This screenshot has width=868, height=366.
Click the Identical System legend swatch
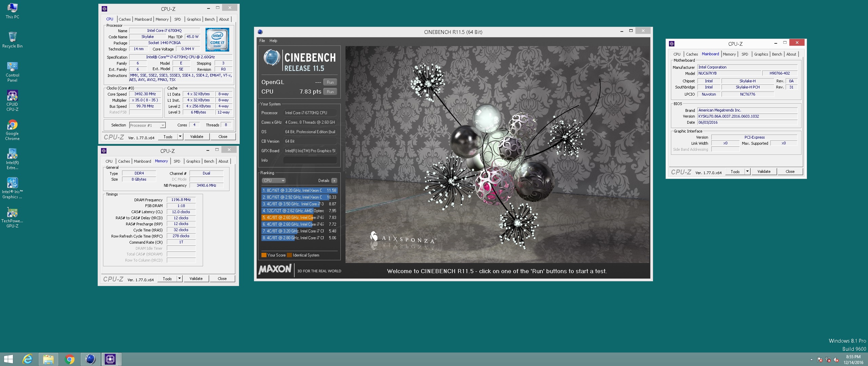tap(289, 255)
